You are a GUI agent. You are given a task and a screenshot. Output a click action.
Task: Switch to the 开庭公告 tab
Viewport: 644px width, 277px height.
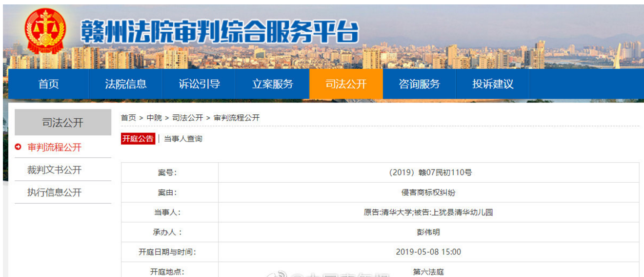[138, 139]
